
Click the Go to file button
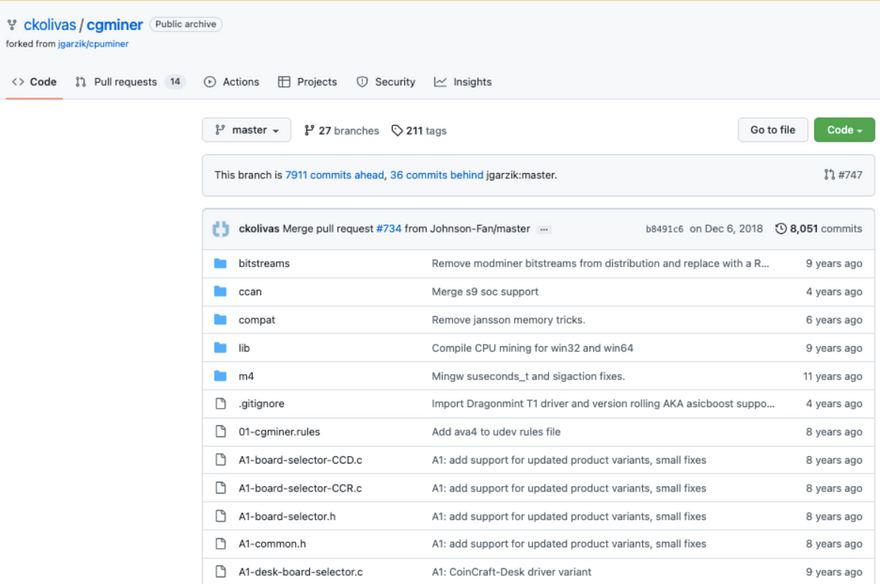(773, 130)
